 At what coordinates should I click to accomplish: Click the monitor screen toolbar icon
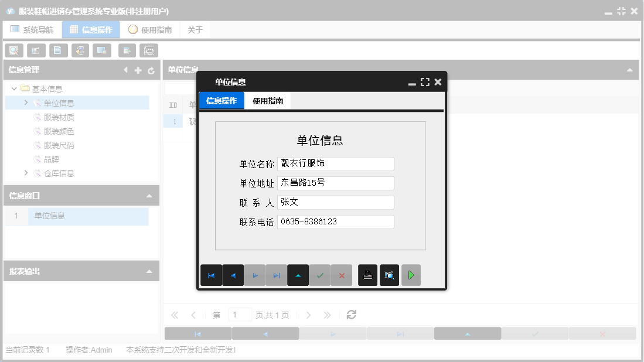click(x=102, y=50)
